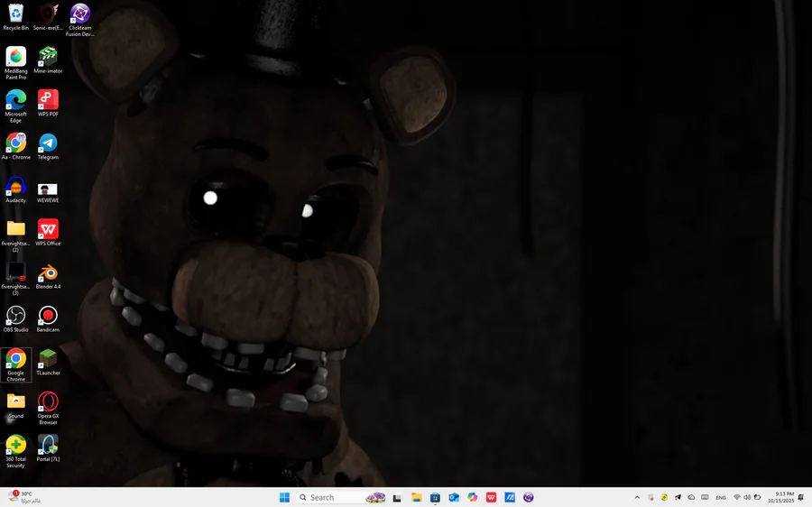The height and width of the screenshot is (507, 812).
Task: Select the Blender 4.4 desktop shortcut
Action: (x=48, y=275)
